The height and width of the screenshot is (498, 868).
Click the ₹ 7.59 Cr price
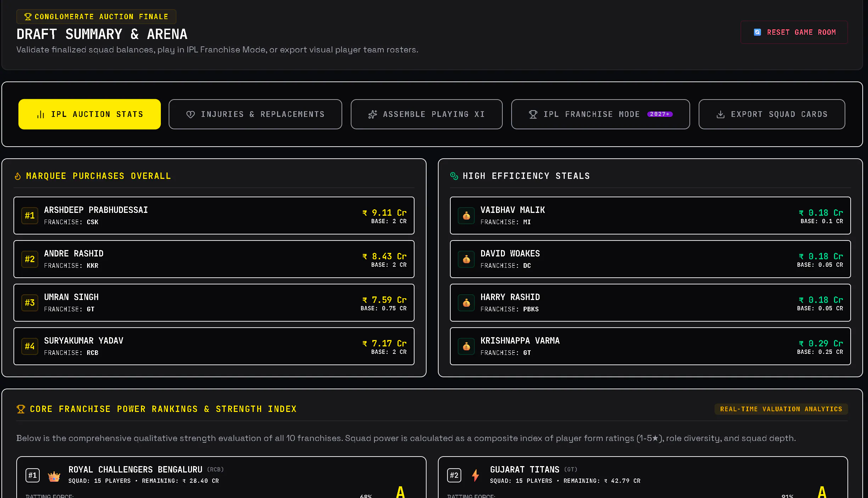[x=384, y=300]
